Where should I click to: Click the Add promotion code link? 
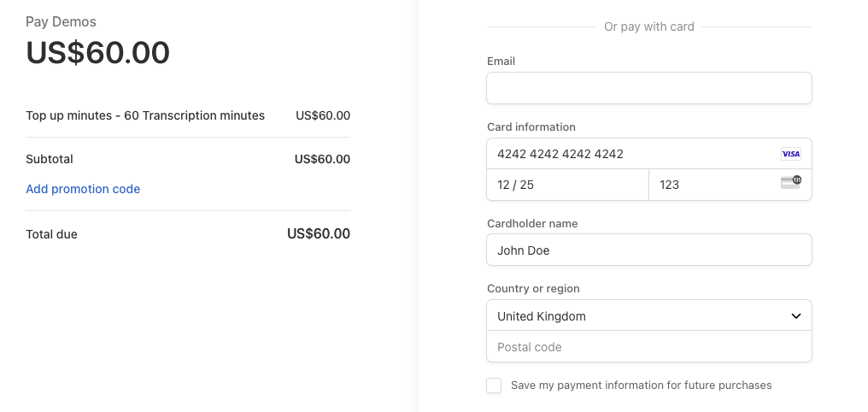pos(83,189)
